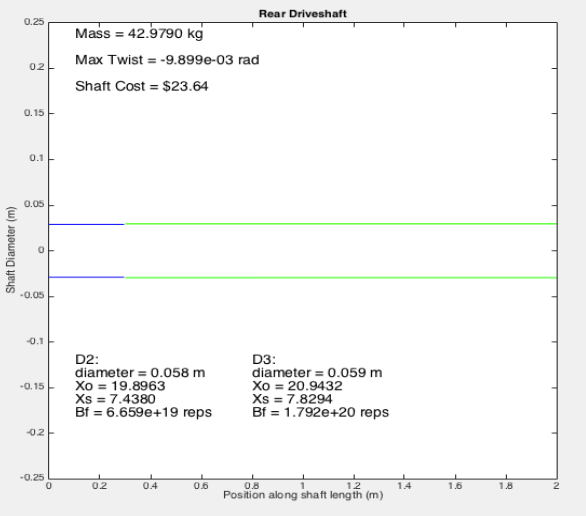Click the Position along shaft length axis label
Screen dimensions: 586x516
[303, 495]
